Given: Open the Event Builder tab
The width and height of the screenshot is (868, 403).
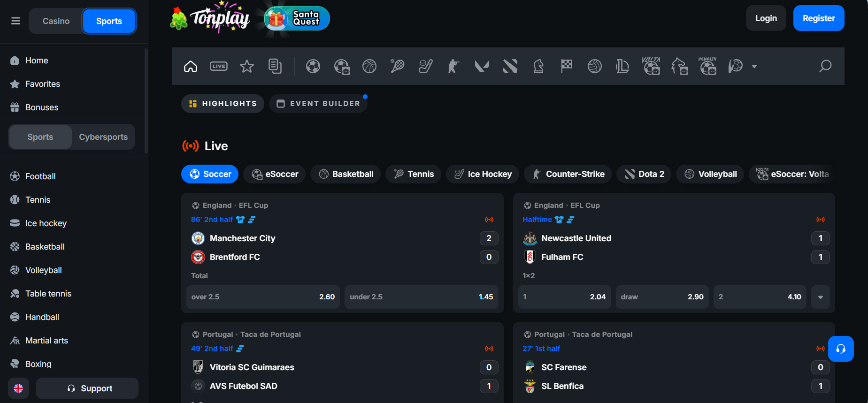Looking at the screenshot, I should (x=318, y=104).
